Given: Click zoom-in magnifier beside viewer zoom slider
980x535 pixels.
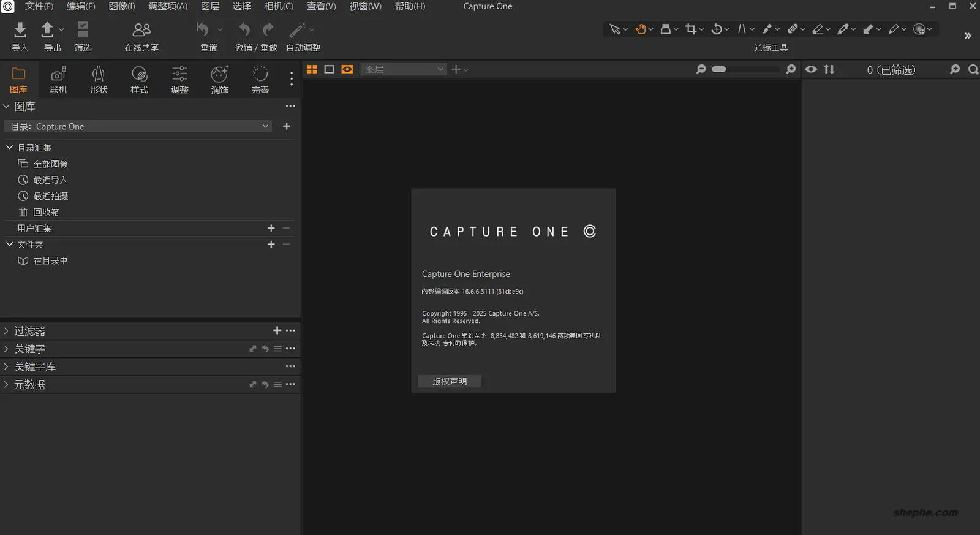Looking at the screenshot, I should point(791,69).
